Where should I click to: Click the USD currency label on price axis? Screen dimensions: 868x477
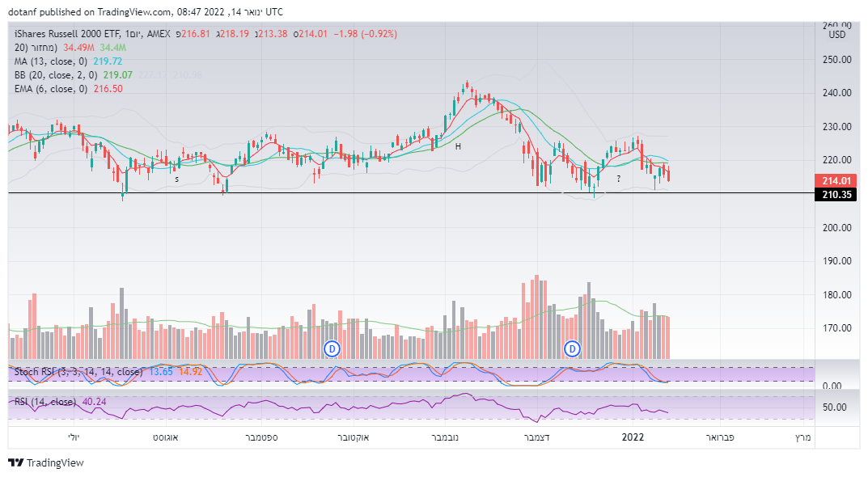pos(837,35)
